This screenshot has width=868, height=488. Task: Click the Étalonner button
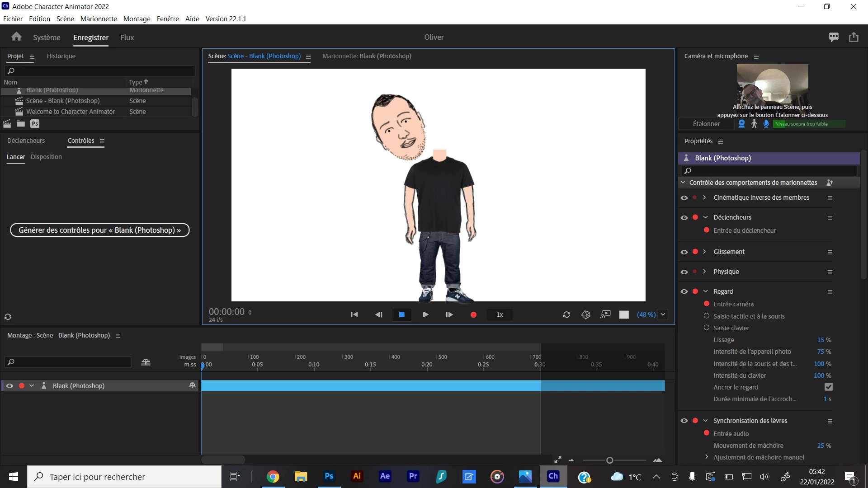[x=706, y=124]
